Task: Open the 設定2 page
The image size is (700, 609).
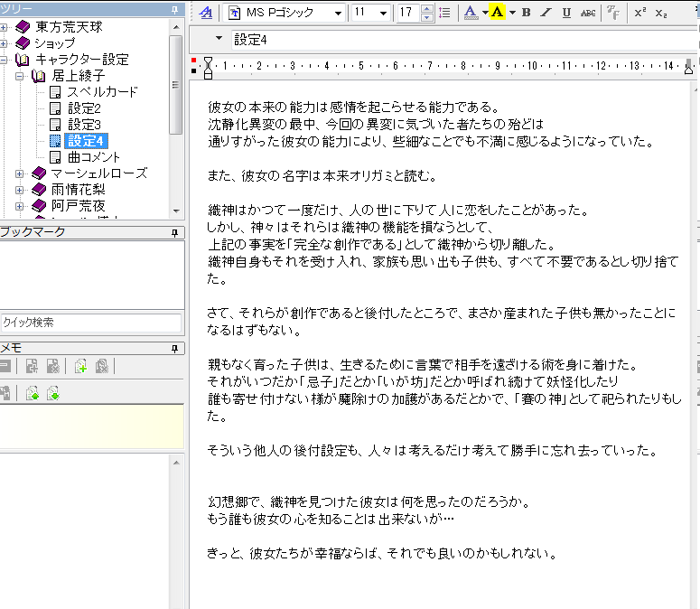Action: point(84,108)
